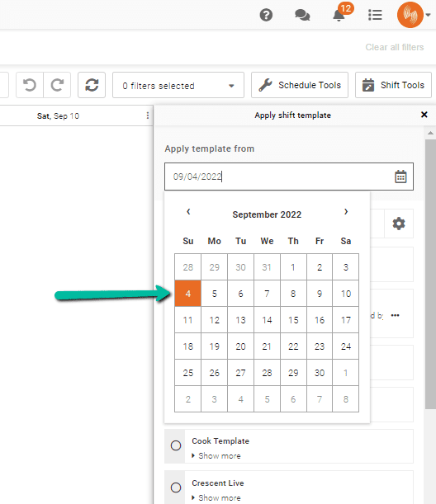This screenshot has height=504, width=436.
Task: Pick September 22 in the calendar
Action: tap(293, 346)
